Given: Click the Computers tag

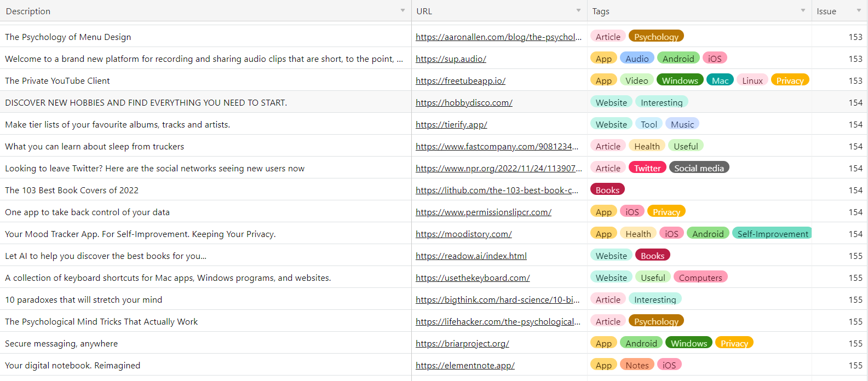Looking at the screenshot, I should point(700,277).
